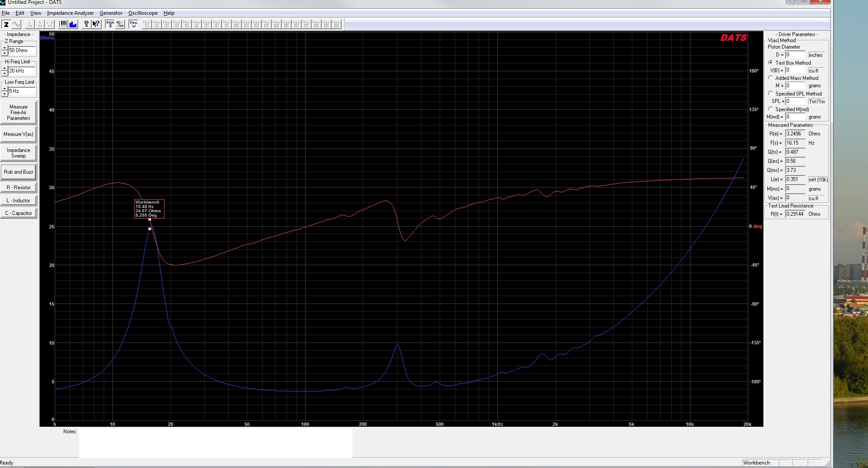The width and height of the screenshot is (868, 468).
Task: Decrease the Z Range with down arrow
Action: 5,53
